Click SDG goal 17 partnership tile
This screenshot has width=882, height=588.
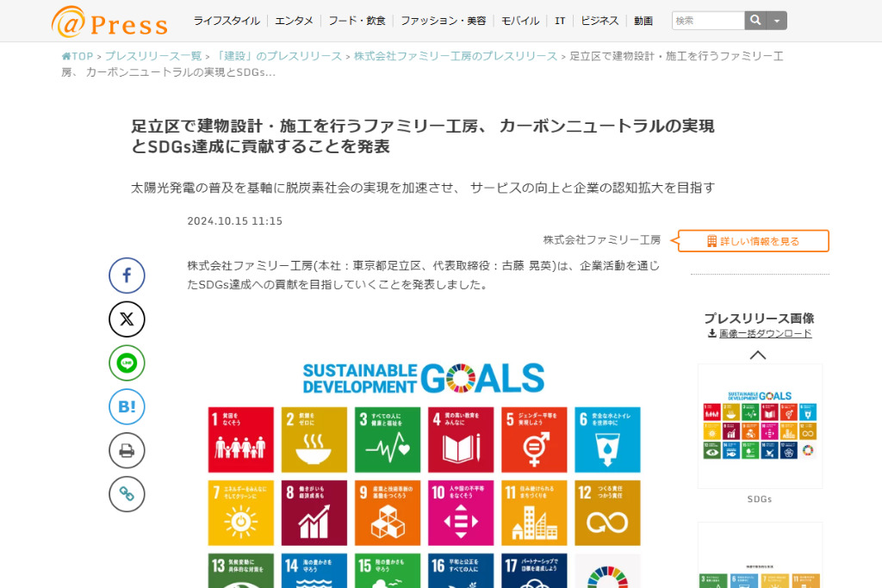pyautogui.click(x=534, y=571)
